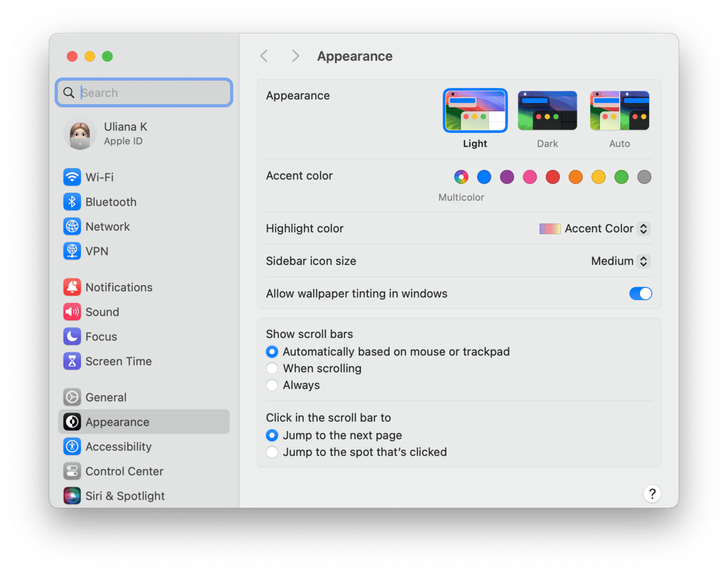Screen dimensions: 728x573
Task: Choose 'Jump to the spot that's clicked'
Action: click(272, 452)
